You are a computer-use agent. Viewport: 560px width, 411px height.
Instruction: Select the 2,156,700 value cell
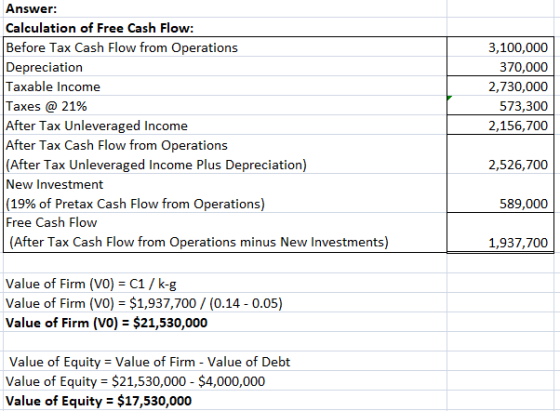pyautogui.click(x=500, y=125)
